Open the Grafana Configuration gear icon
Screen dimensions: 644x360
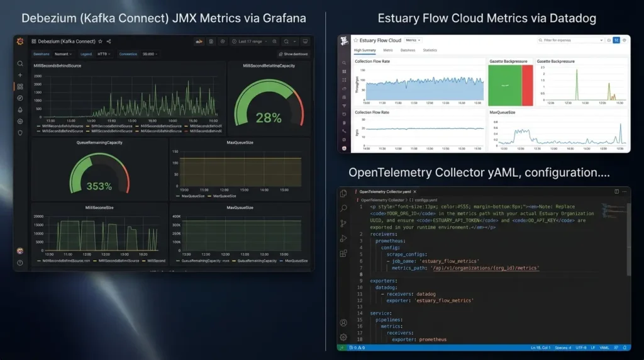point(20,121)
